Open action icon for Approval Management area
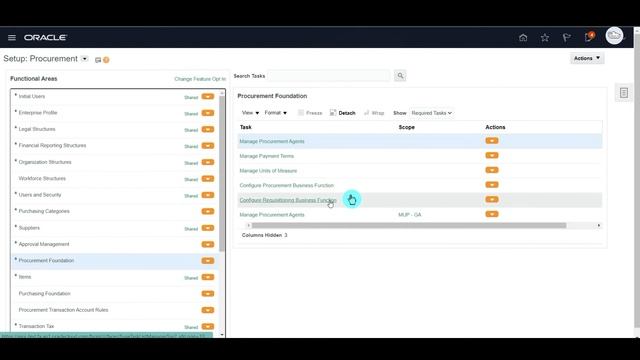This screenshot has height=360, width=640. 208,244
